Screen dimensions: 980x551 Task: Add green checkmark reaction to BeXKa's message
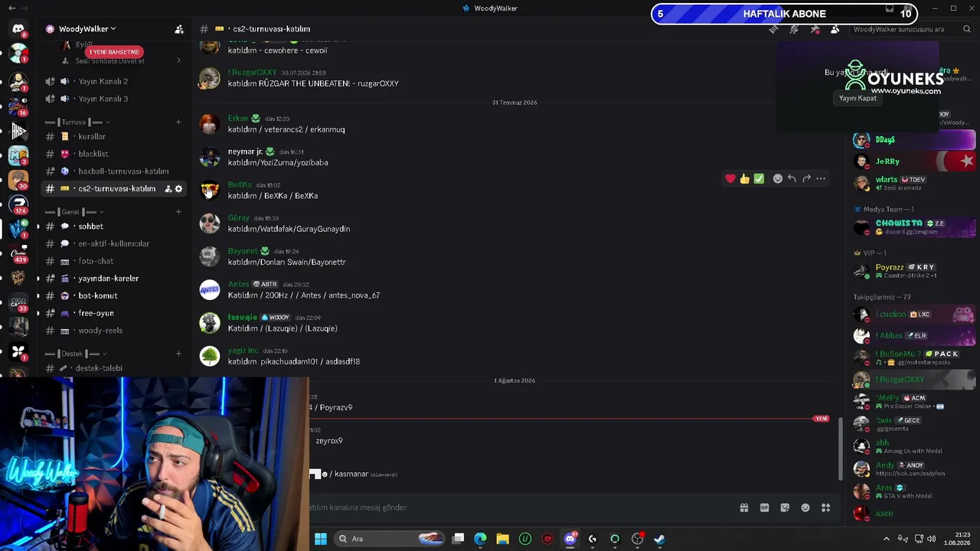pos(759,179)
